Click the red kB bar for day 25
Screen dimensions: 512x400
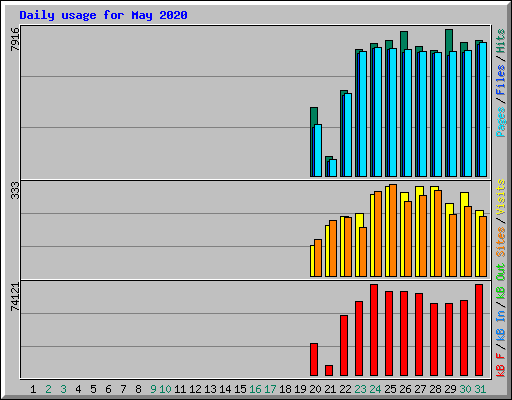389,334
